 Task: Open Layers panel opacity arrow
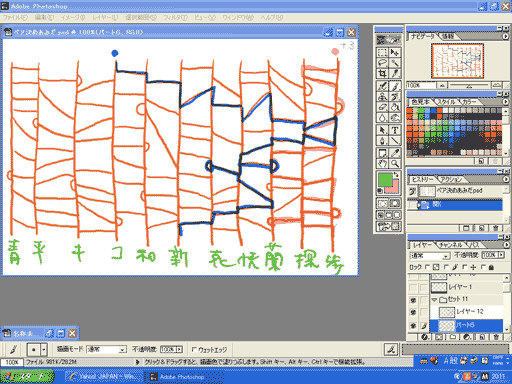[x=501, y=255]
